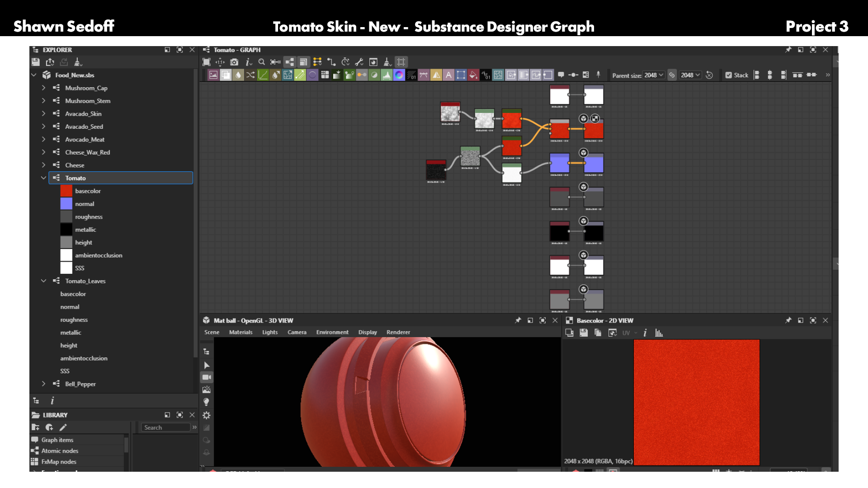Open the Materials menu in 3D view
868x488 pixels.
tap(241, 332)
